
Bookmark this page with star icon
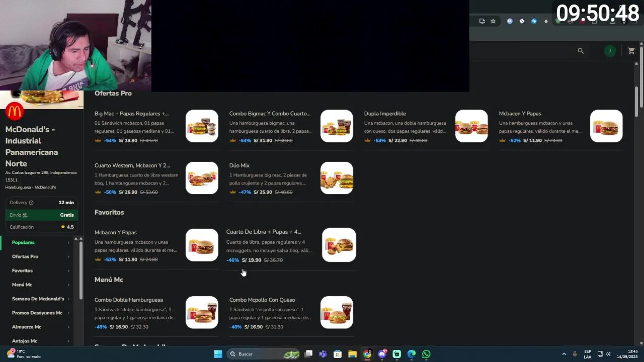[493, 21]
